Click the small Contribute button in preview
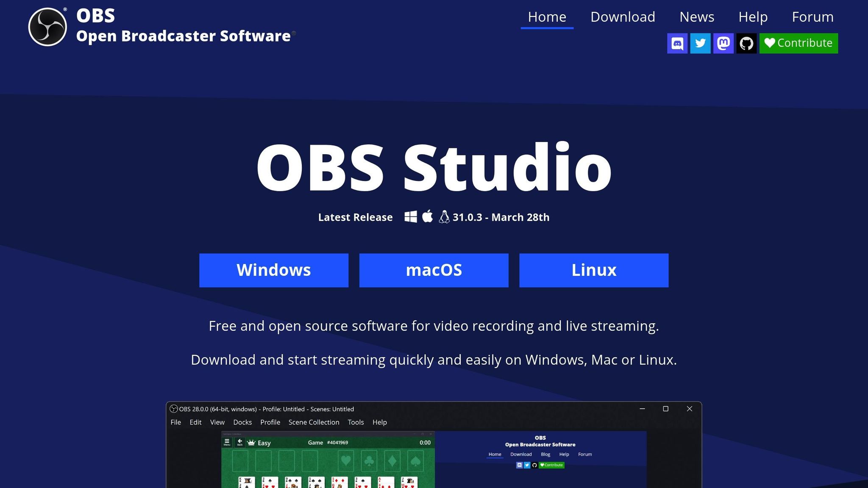This screenshot has height=488, width=868. [551, 465]
